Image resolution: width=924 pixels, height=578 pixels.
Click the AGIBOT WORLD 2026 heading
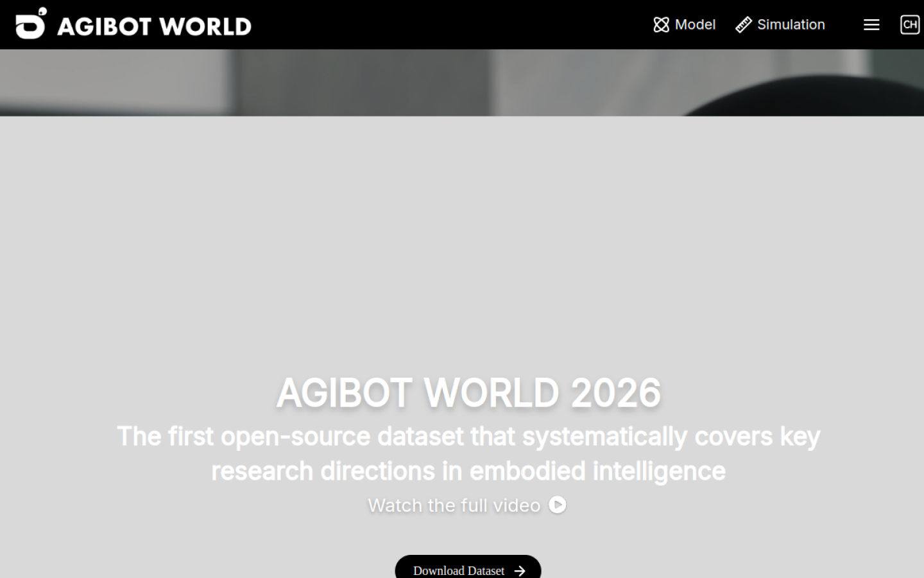(468, 392)
